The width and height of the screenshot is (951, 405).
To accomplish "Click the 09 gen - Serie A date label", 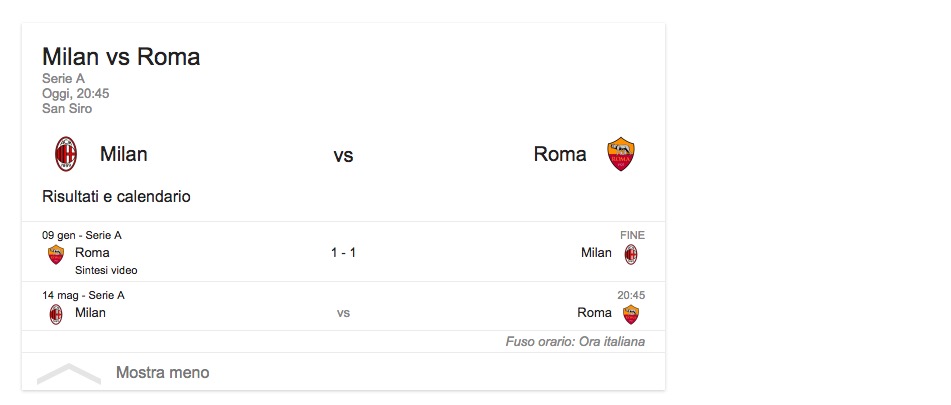I will [82, 236].
